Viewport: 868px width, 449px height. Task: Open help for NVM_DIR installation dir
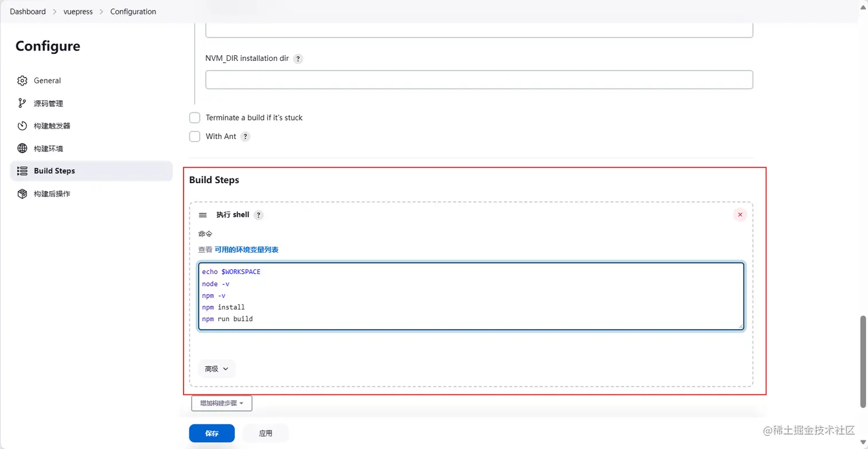pos(298,59)
